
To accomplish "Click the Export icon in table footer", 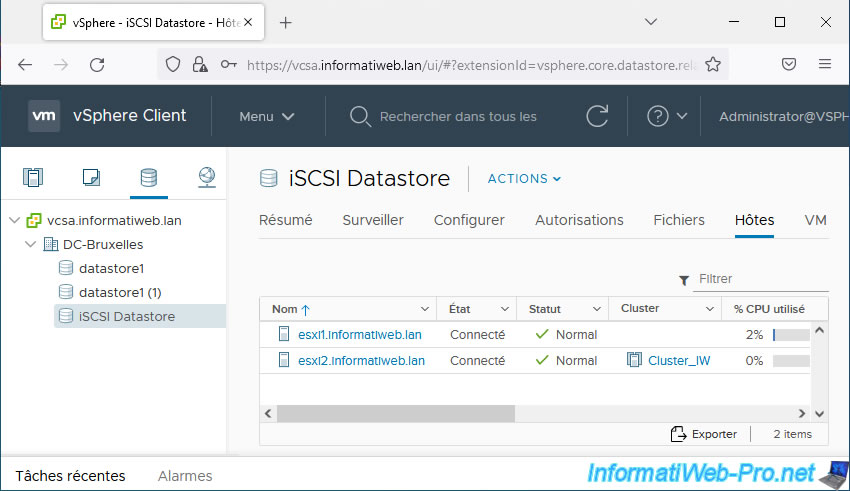I will [x=678, y=434].
